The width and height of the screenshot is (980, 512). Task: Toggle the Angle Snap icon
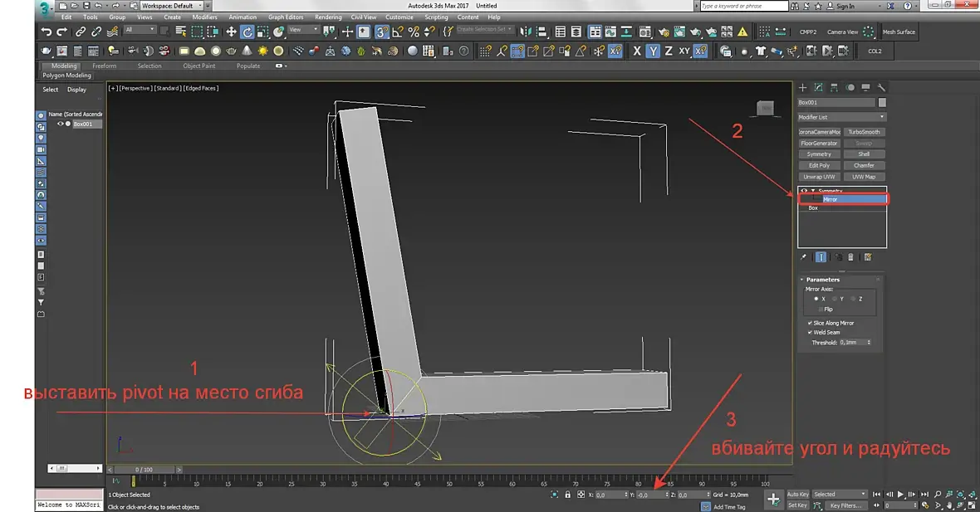pyautogui.click(x=398, y=32)
